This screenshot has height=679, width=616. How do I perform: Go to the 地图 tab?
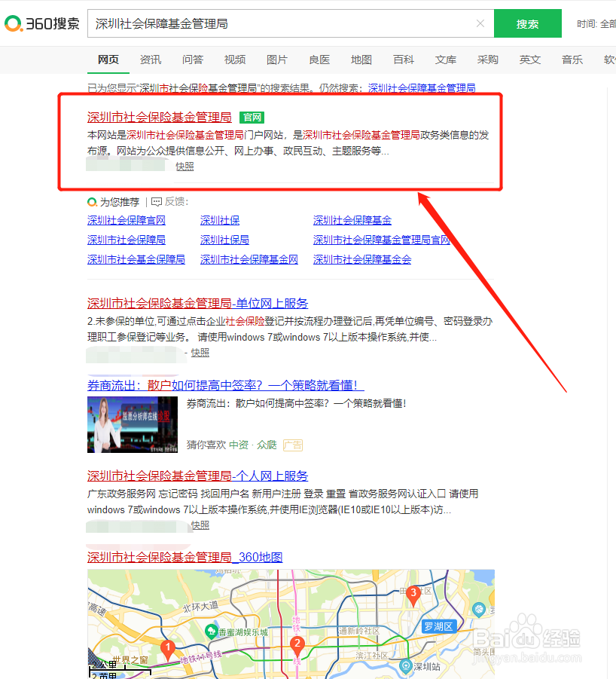361,60
